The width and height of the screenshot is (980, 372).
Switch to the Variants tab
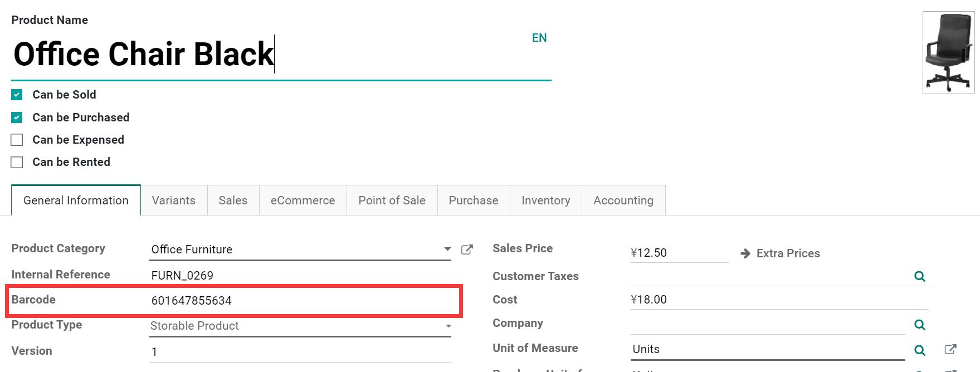pos(173,200)
